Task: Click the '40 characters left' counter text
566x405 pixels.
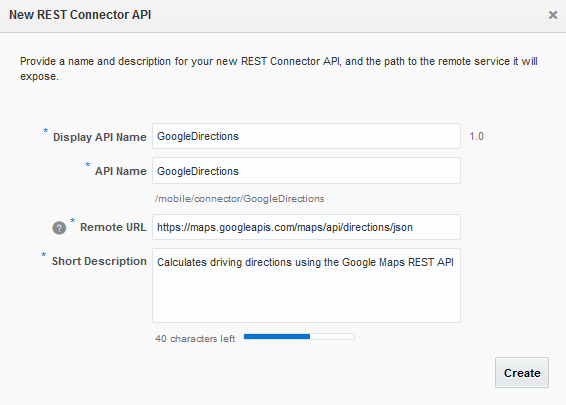Action: tap(195, 339)
